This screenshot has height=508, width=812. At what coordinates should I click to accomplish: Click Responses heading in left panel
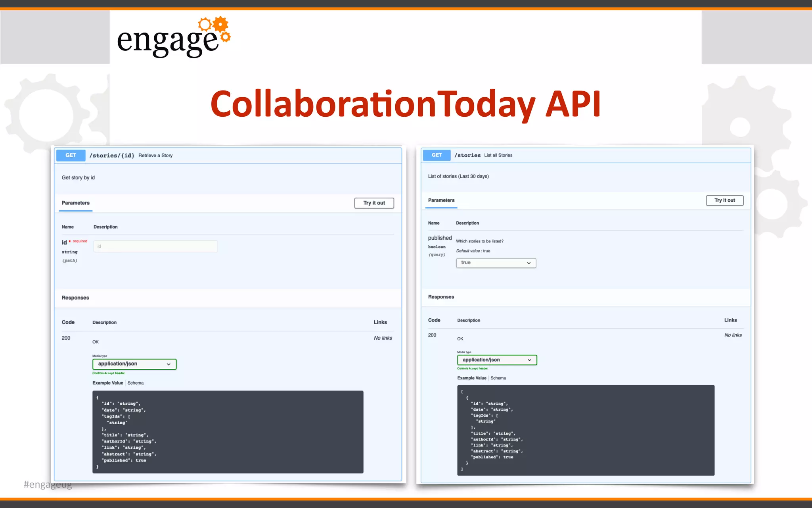coord(75,298)
